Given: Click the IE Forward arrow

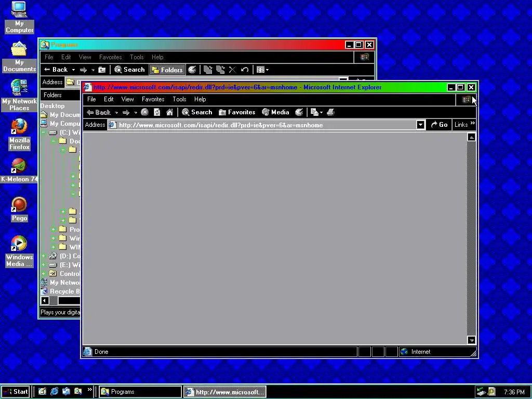Looking at the screenshot, I should (x=126, y=112).
